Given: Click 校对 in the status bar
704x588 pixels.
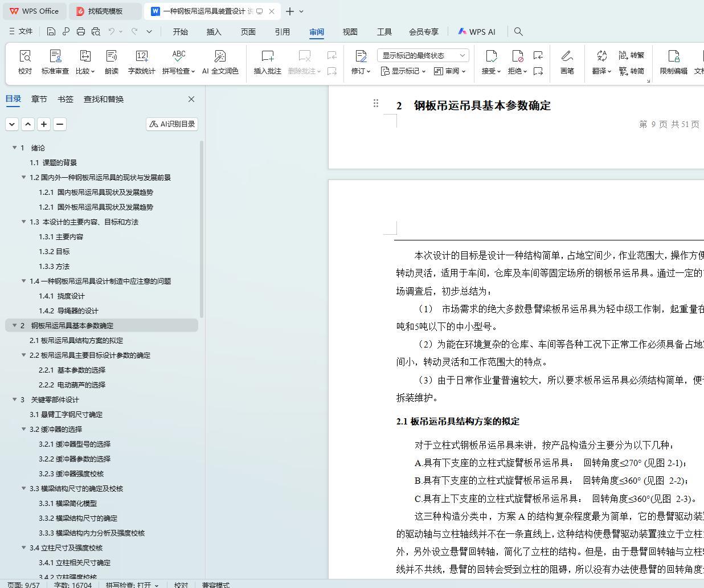Looking at the screenshot, I should point(181,585).
